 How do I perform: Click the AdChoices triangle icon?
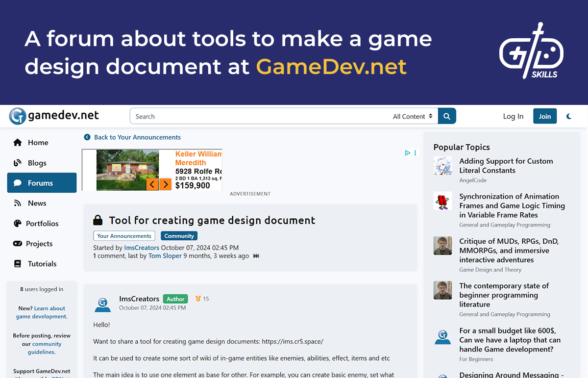[408, 153]
